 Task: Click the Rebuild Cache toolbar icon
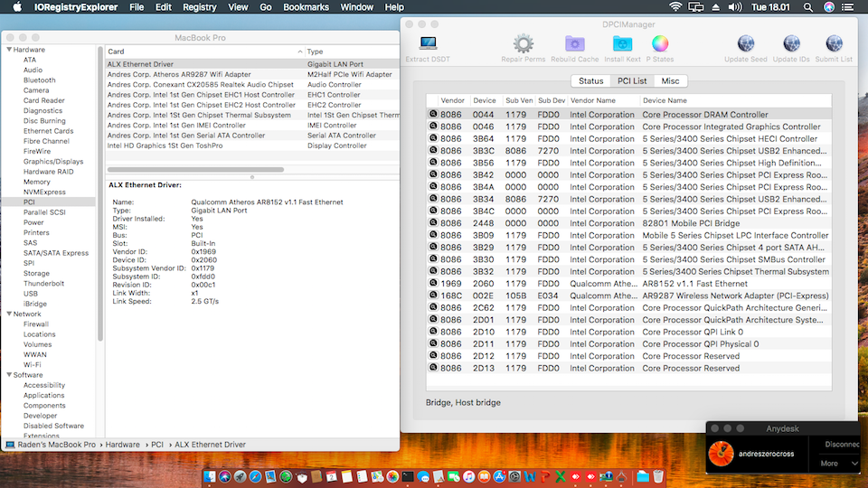[x=575, y=43]
